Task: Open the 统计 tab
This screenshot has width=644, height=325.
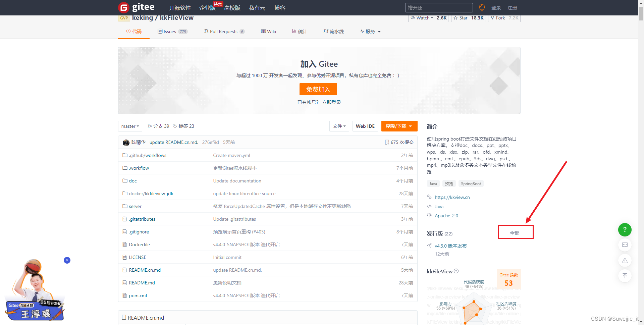Action: click(300, 32)
